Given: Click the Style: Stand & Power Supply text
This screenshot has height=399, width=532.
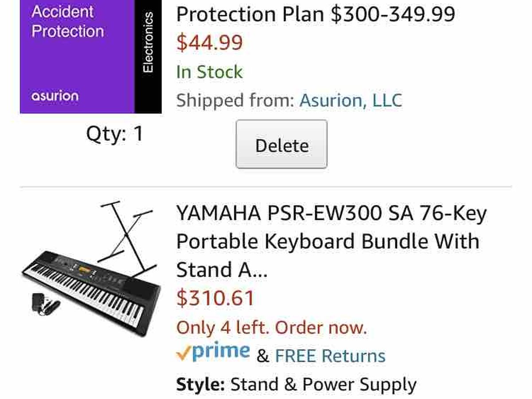Looking at the screenshot, I should pos(296,384).
